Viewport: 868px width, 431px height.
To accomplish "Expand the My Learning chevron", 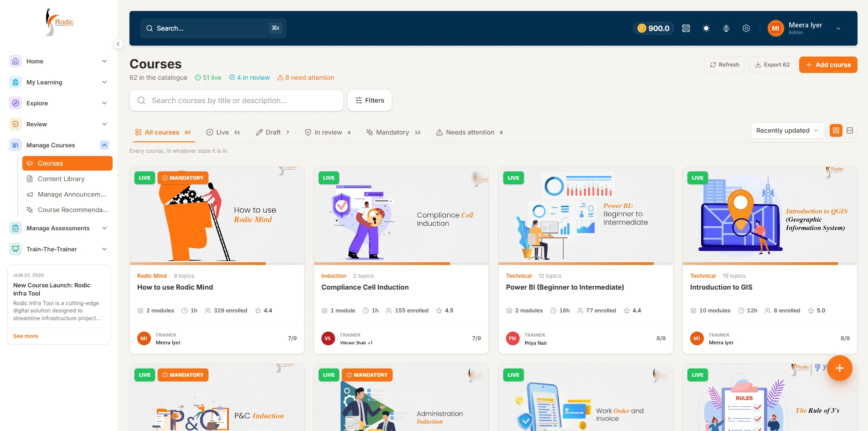I will [x=104, y=82].
